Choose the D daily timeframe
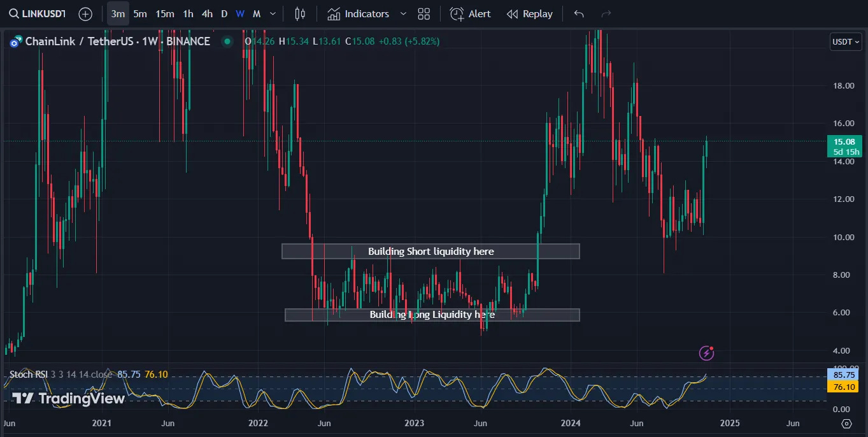The height and width of the screenshot is (437, 868). click(224, 13)
